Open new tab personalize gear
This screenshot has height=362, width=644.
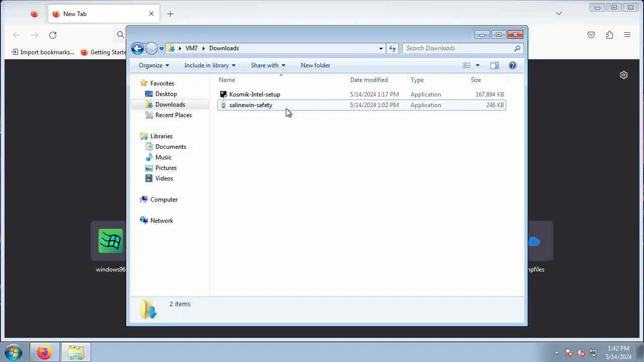point(624,75)
